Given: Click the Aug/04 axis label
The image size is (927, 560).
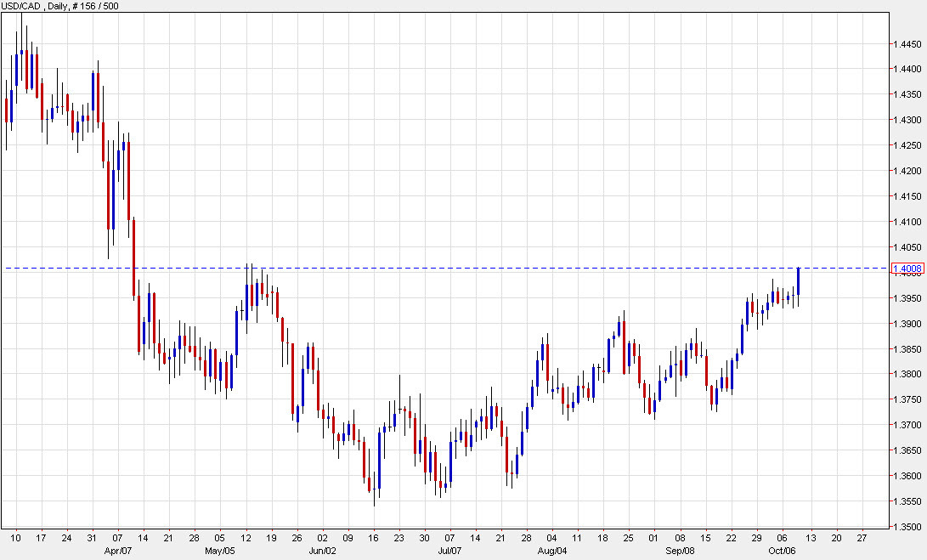Looking at the screenshot, I should (550, 549).
